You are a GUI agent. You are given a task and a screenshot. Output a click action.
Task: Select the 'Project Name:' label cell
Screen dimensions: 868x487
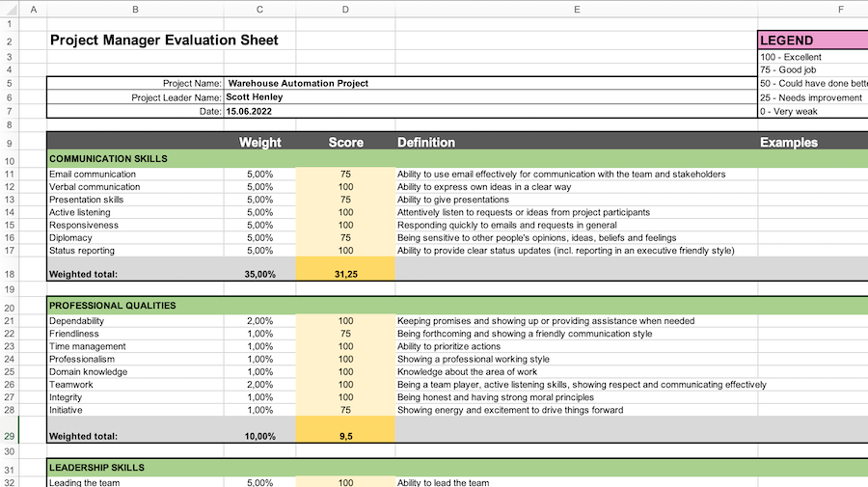[x=136, y=84]
